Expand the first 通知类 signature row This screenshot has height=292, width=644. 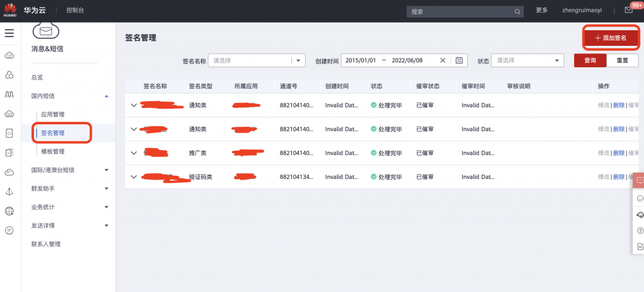tap(133, 105)
